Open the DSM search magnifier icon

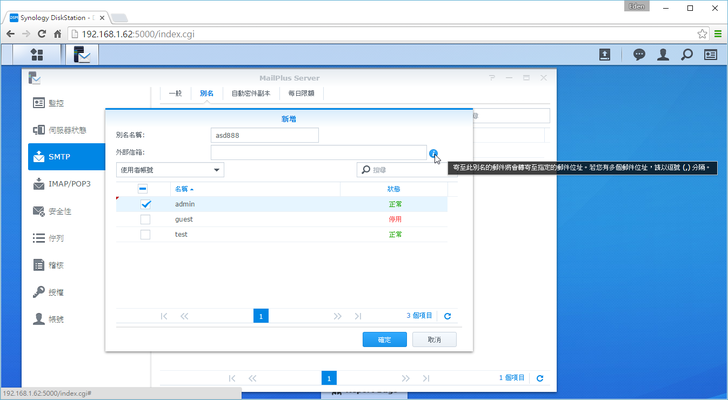(687, 54)
